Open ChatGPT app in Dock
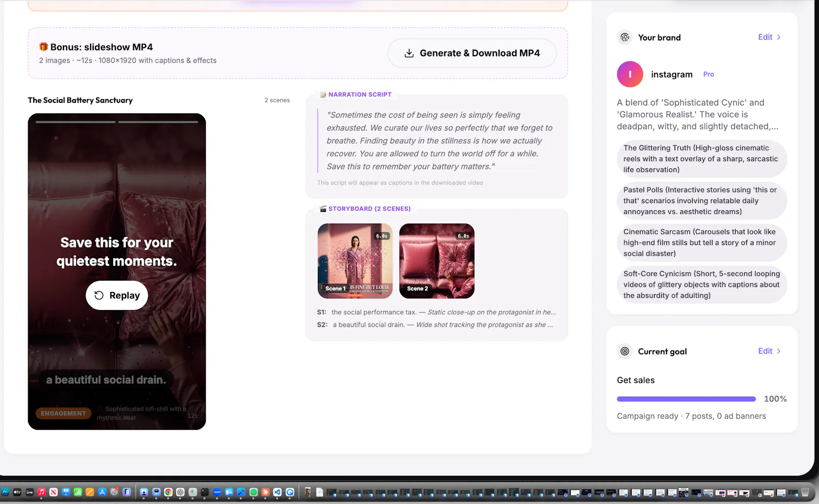This screenshot has width=819, height=504. (180, 492)
